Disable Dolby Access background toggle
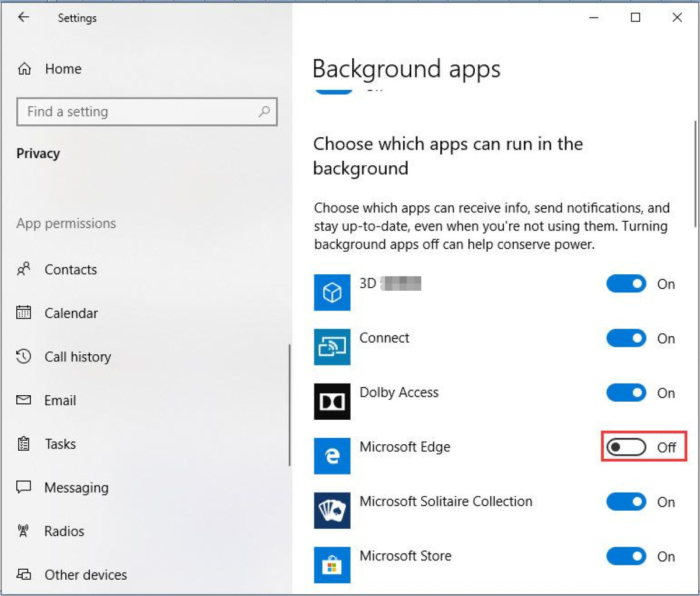Image resolution: width=700 pixels, height=596 pixels. tap(626, 393)
